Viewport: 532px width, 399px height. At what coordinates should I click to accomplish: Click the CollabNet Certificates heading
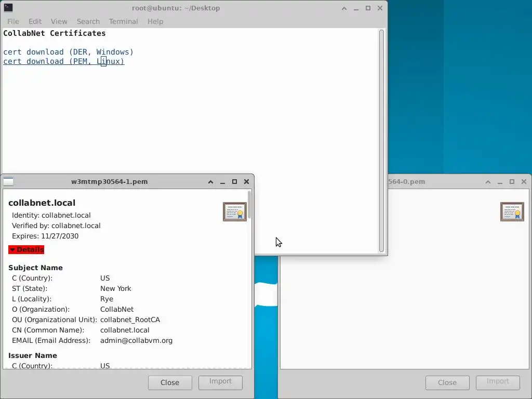pyautogui.click(x=54, y=33)
